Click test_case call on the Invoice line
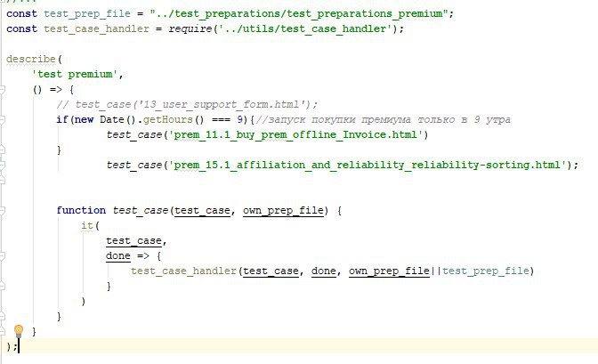The width and height of the screenshot is (598, 364). 134,134
